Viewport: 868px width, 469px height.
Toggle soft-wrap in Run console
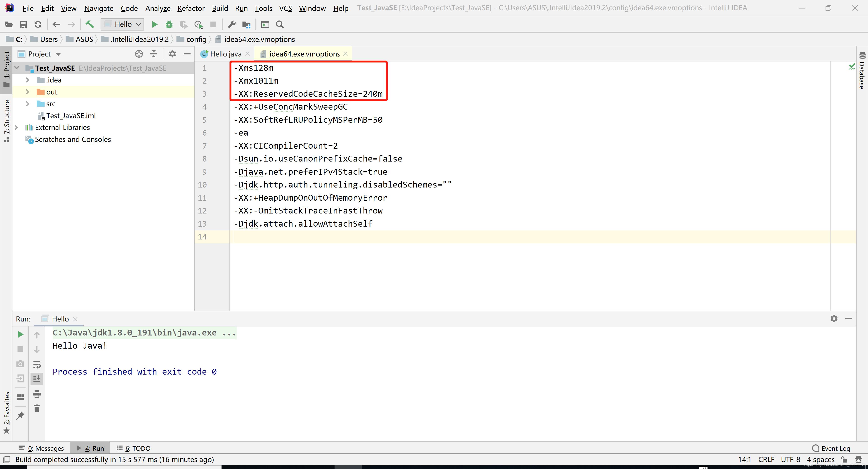coord(37,364)
